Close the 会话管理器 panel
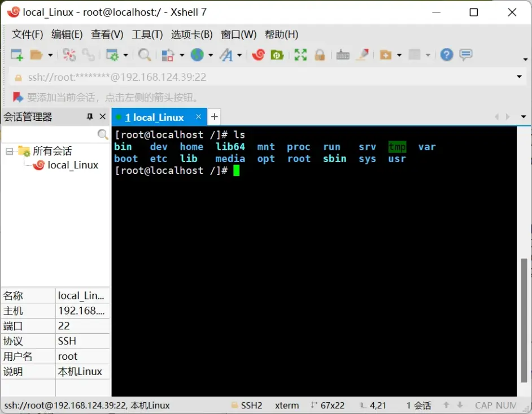The width and height of the screenshot is (532, 414). click(102, 117)
